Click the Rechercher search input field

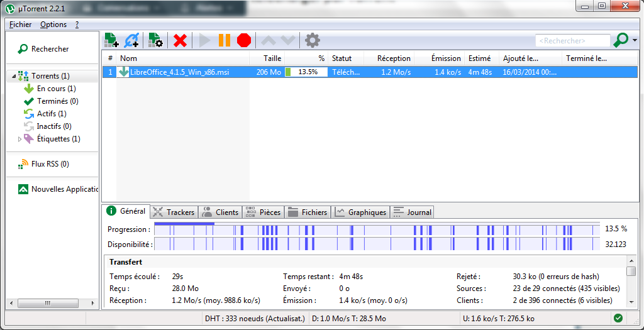[572, 41]
